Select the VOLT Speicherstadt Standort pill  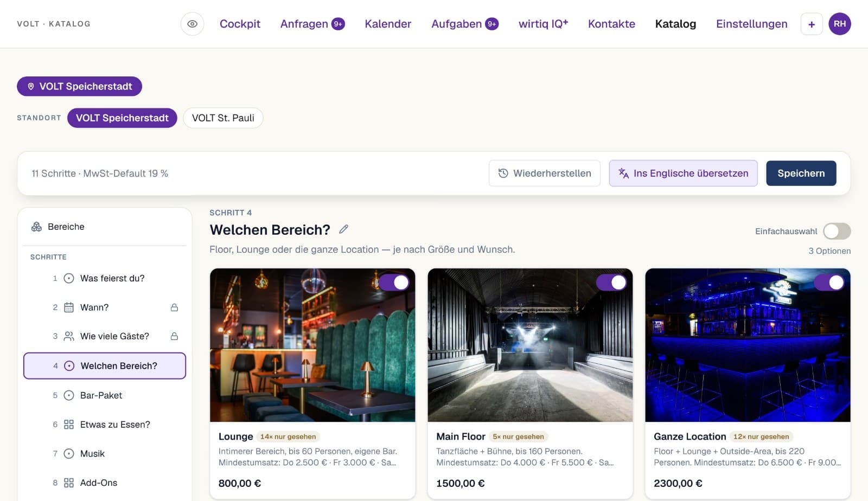tap(122, 118)
